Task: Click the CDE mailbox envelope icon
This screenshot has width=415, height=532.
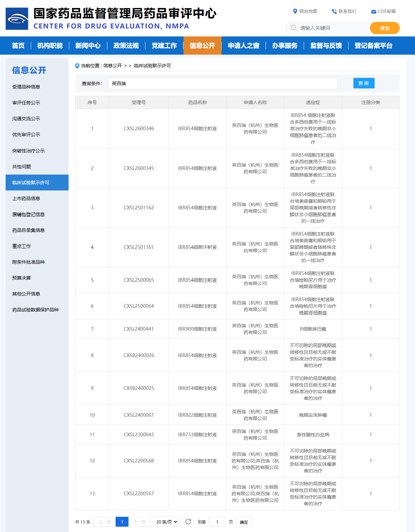Action: [374, 12]
